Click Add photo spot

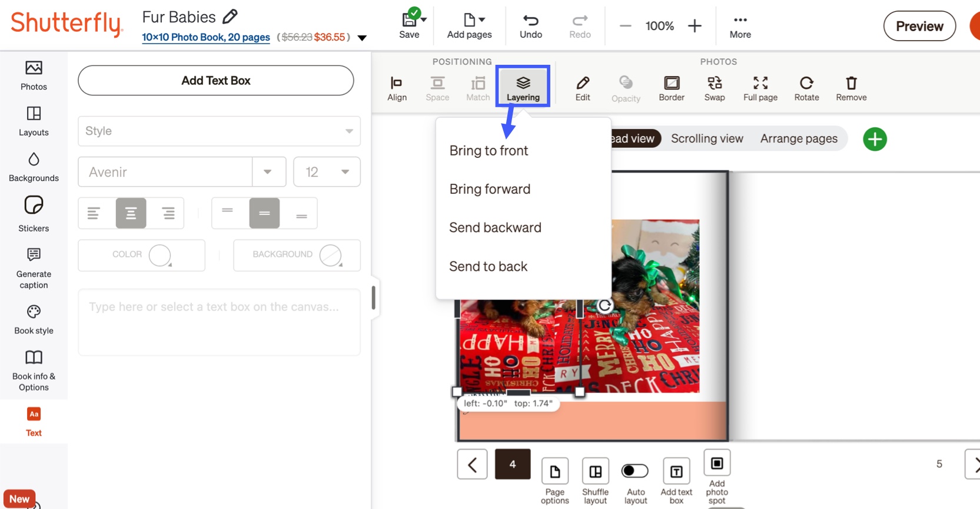[x=717, y=477]
